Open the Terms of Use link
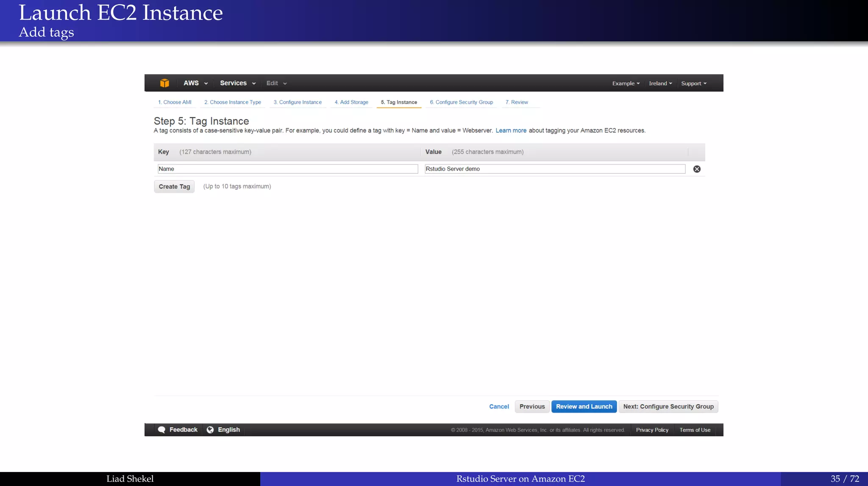The height and width of the screenshot is (486, 868). coord(695,430)
